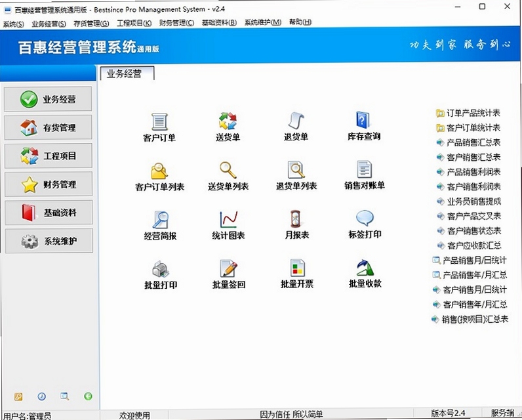Open the 基础资料(B) menu
522x420 pixels.
click(219, 23)
